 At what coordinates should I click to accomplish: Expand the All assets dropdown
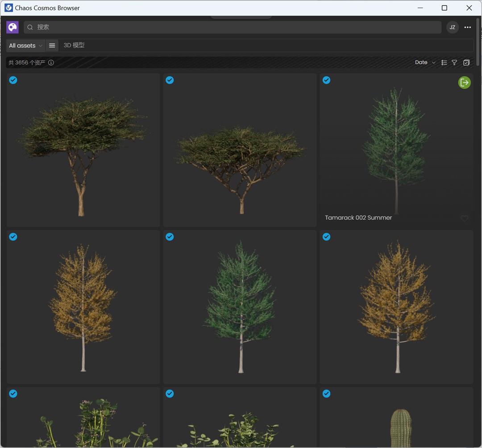(25, 46)
